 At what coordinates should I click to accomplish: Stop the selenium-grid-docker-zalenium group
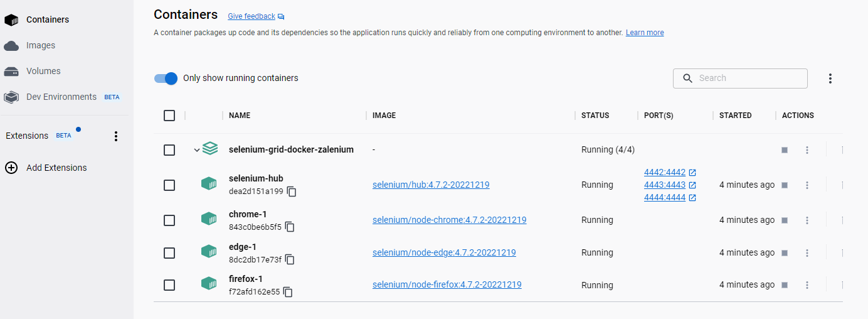coord(784,150)
